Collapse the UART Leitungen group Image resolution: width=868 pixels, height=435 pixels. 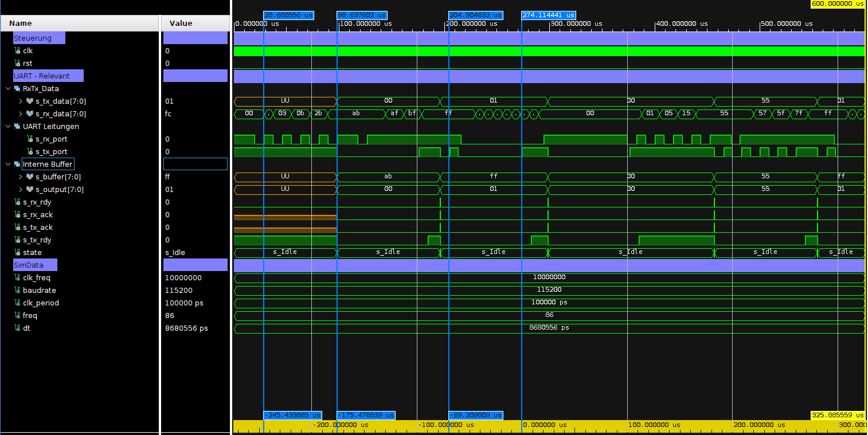[8, 127]
